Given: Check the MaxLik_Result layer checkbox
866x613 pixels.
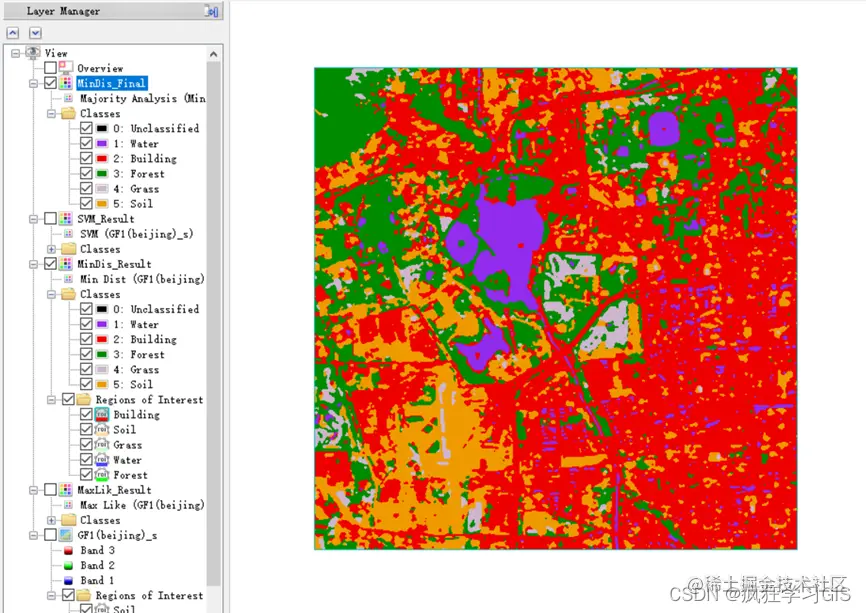Looking at the screenshot, I should [x=50, y=490].
